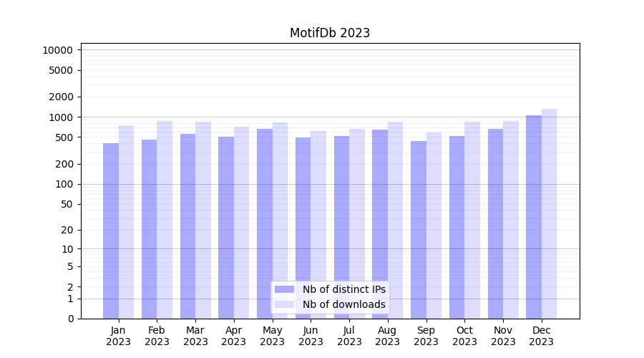The height and width of the screenshot is (358, 644).
Task: Click the 10000 y-axis tick label
Action: (57, 50)
